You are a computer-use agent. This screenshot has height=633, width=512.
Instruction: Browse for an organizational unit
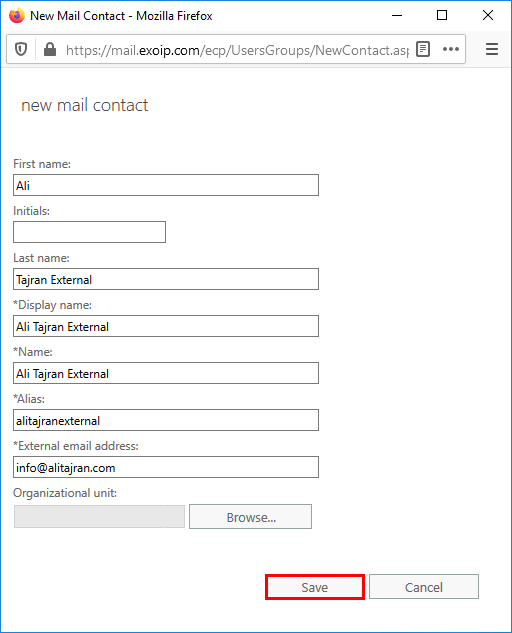point(250,517)
